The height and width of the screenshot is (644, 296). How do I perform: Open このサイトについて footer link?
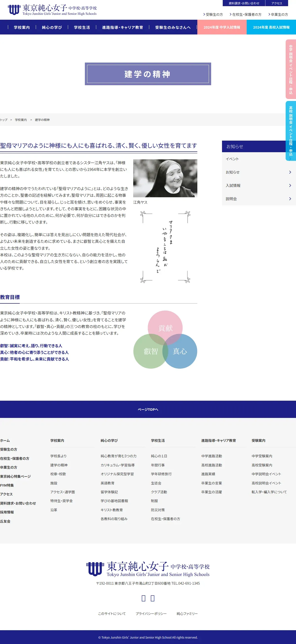tap(112, 614)
